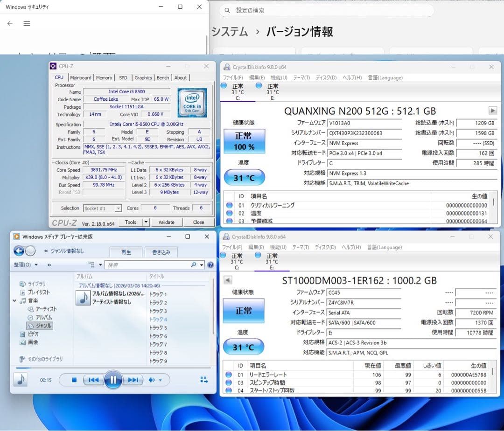Click album art music note thumbnail
504x431 pixels.
click(83, 298)
